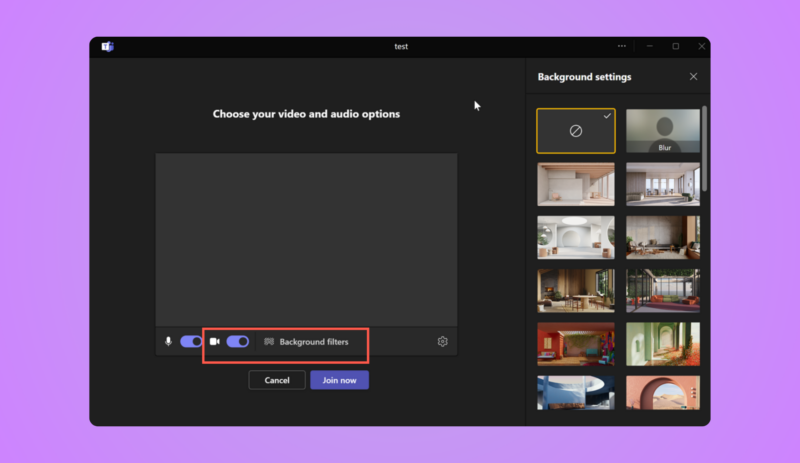Select the no-background effect tile
800x463 pixels.
(576, 131)
